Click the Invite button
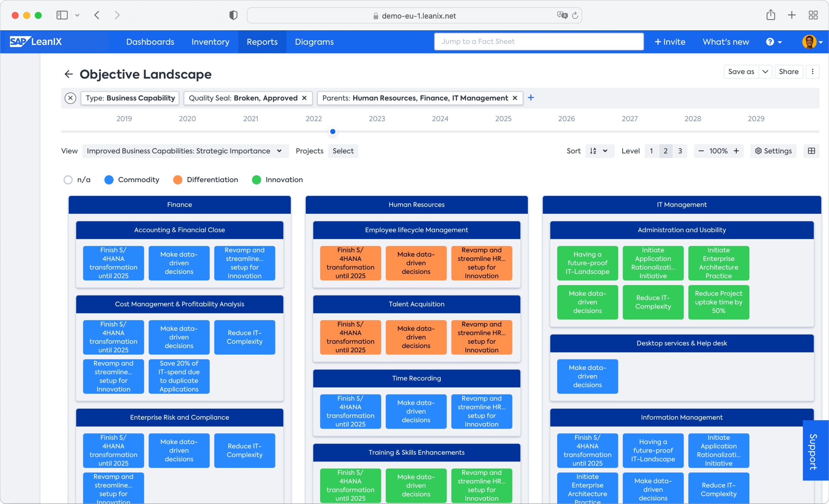This screenshot has width=829, height=504. (x=670, y=42)
